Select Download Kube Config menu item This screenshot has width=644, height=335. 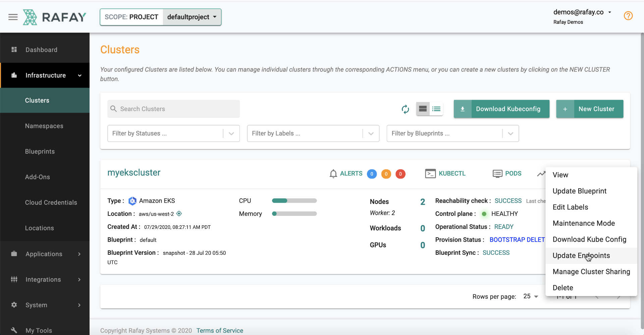[x=591, y=239]
